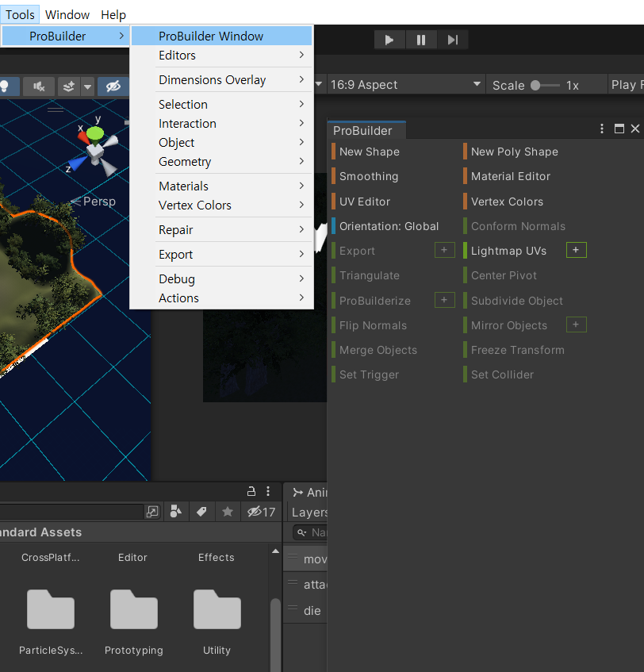Open ProBuilderize options plus button
This screenshot has width=644, height=672.
[444, 300]
